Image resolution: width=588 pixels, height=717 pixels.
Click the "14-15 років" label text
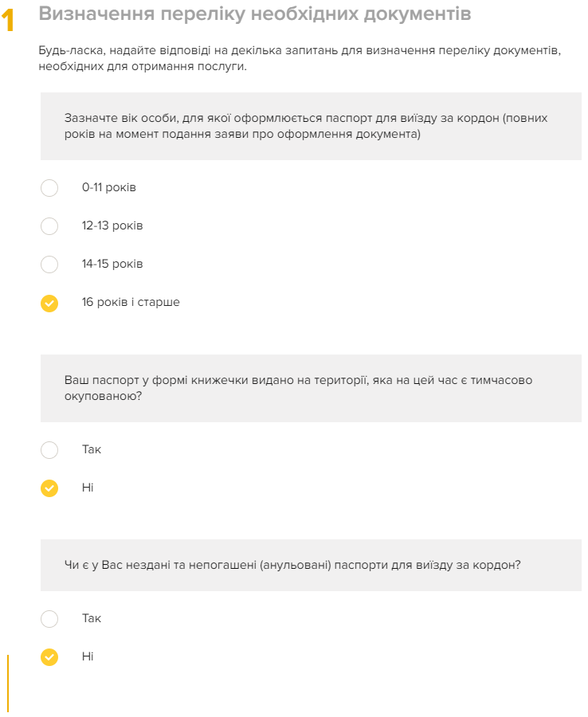[112, 264]
